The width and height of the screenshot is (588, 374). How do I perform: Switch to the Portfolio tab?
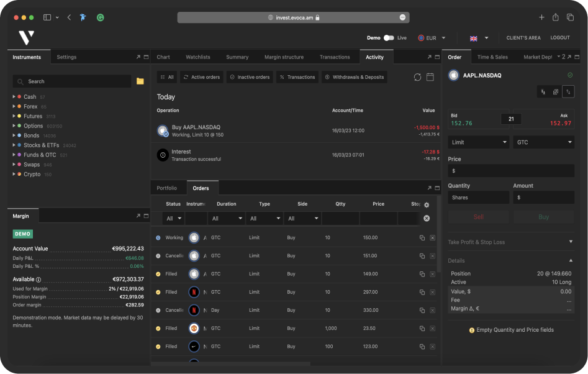[x=166, y=188]
